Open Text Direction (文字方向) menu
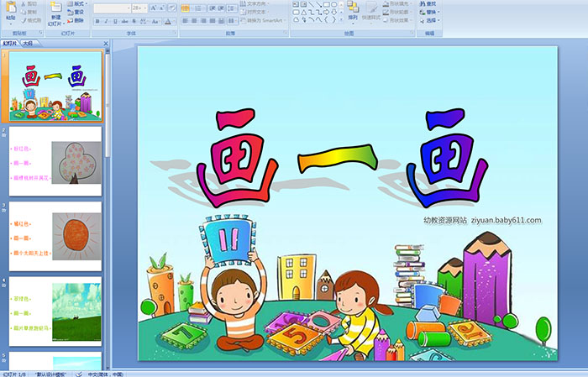 [x=255, y=3]
